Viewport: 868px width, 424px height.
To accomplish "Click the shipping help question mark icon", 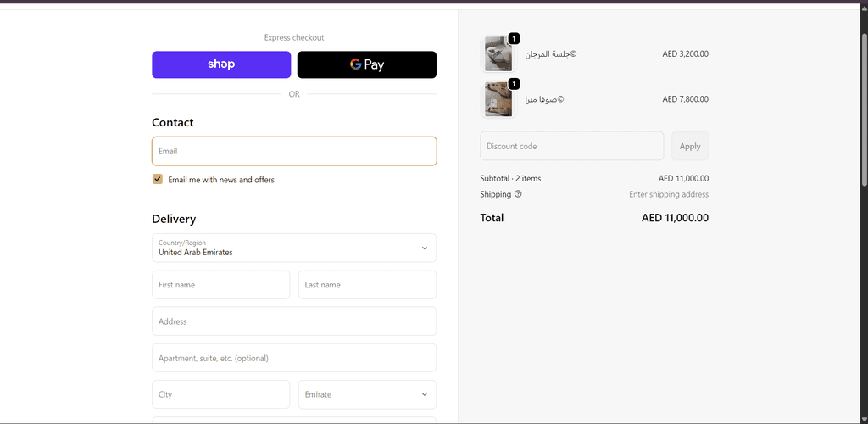I will [518, 194].
